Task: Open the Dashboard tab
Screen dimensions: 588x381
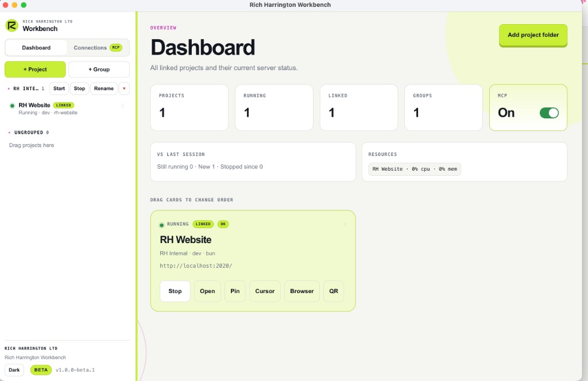Action: pos(36,48)
